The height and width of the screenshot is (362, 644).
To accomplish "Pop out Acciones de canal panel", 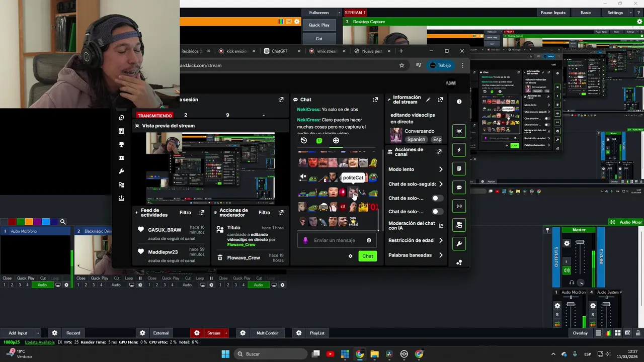I will click(x=439, y=152).
